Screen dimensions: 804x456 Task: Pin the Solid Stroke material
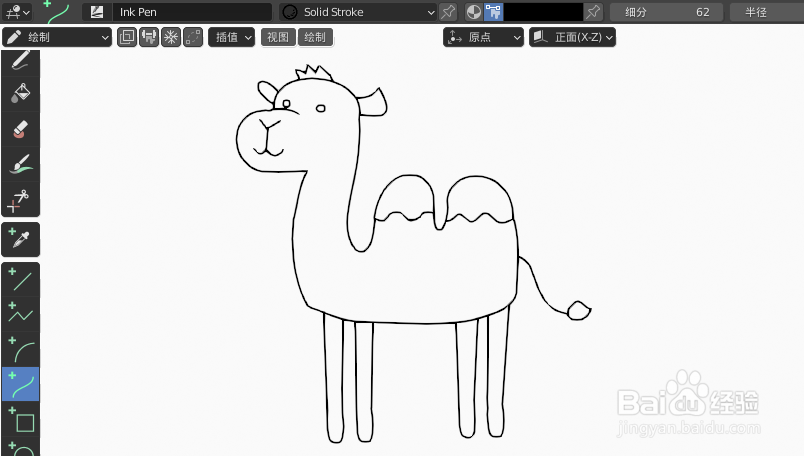[448, 12]
